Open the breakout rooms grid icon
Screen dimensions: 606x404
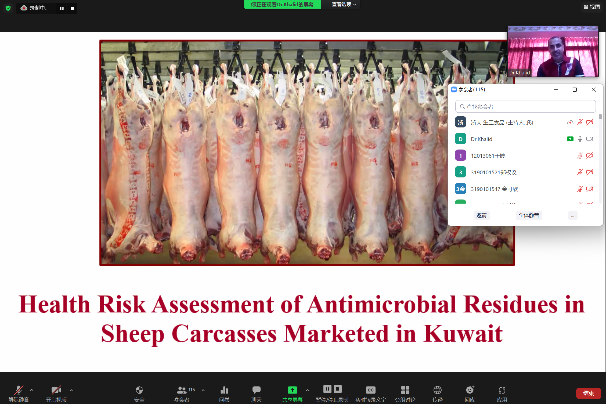pos(405,389)
